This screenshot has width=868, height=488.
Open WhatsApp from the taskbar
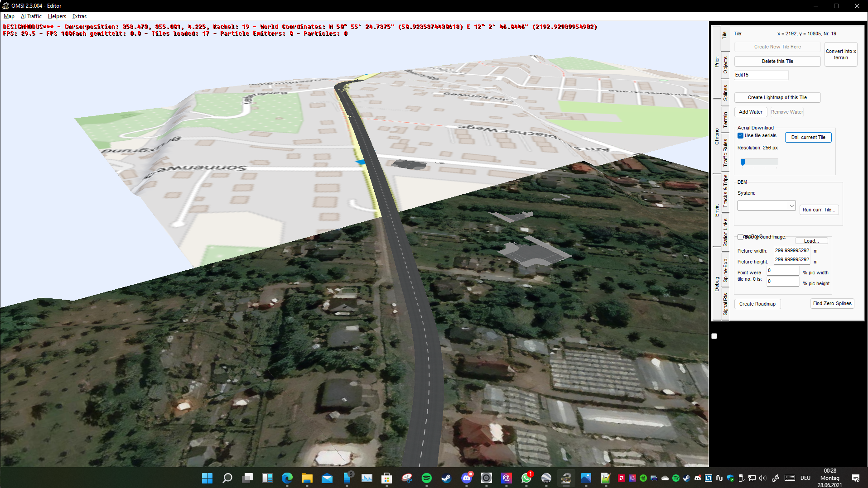(x=526, y=478)
